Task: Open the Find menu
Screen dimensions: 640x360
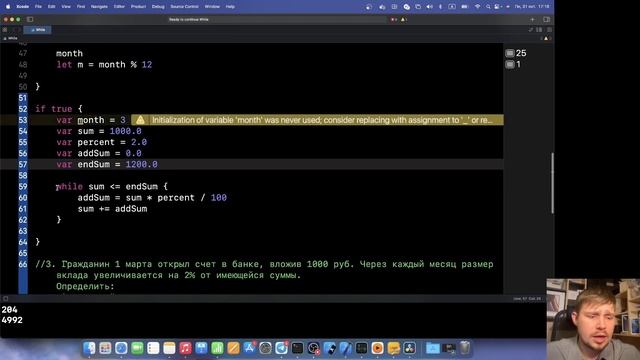Action: point(81,7)
